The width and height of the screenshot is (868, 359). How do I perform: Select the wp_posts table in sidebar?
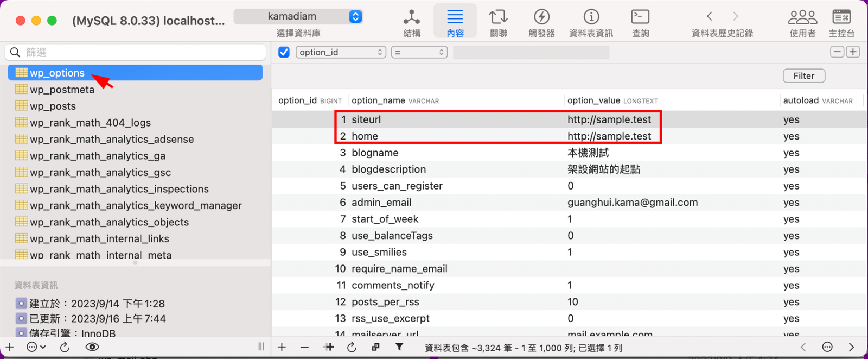coord(53,106)
